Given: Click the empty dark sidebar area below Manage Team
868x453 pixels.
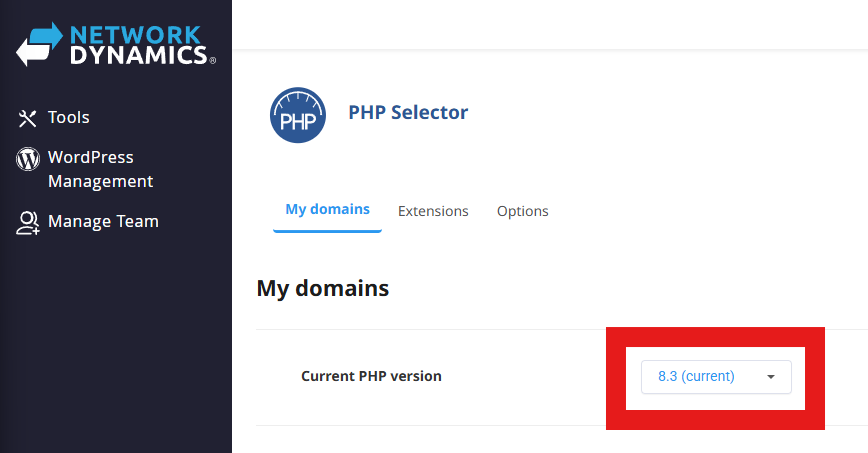Looking at the screenshot, I should point(115,350).
